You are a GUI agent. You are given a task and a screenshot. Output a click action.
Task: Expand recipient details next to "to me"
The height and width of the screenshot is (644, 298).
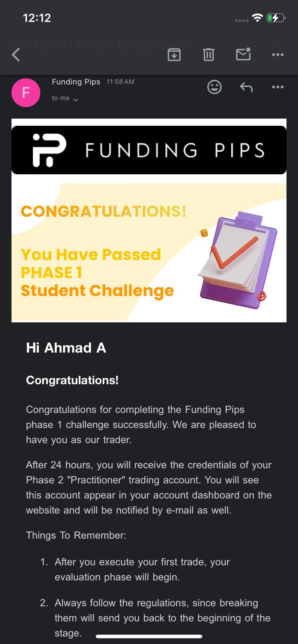76,100
